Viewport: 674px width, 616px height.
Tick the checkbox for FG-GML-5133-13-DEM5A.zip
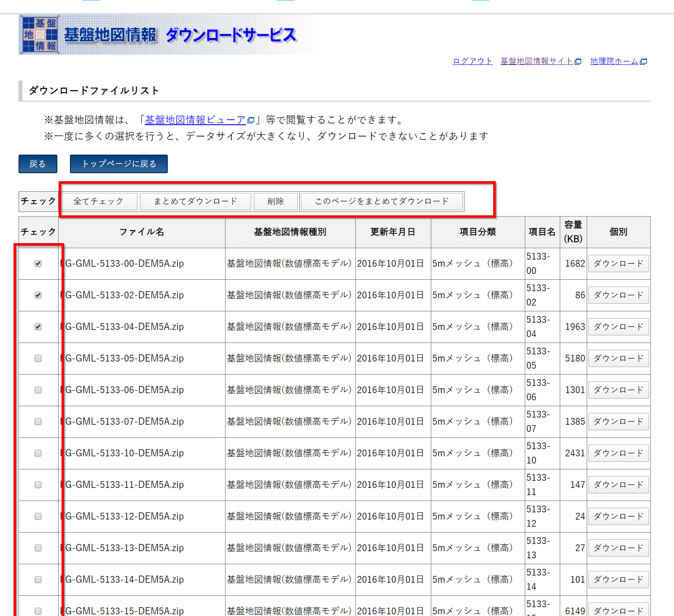(x=38, y=548)
